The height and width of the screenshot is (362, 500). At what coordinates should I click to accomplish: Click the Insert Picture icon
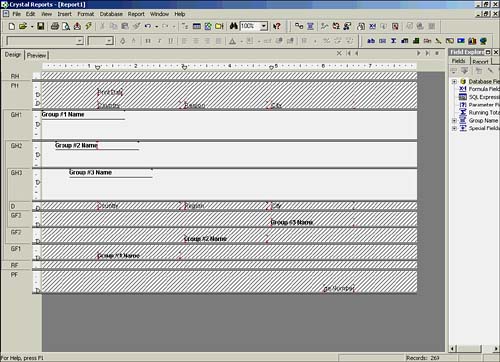click(x=461, y=41)
